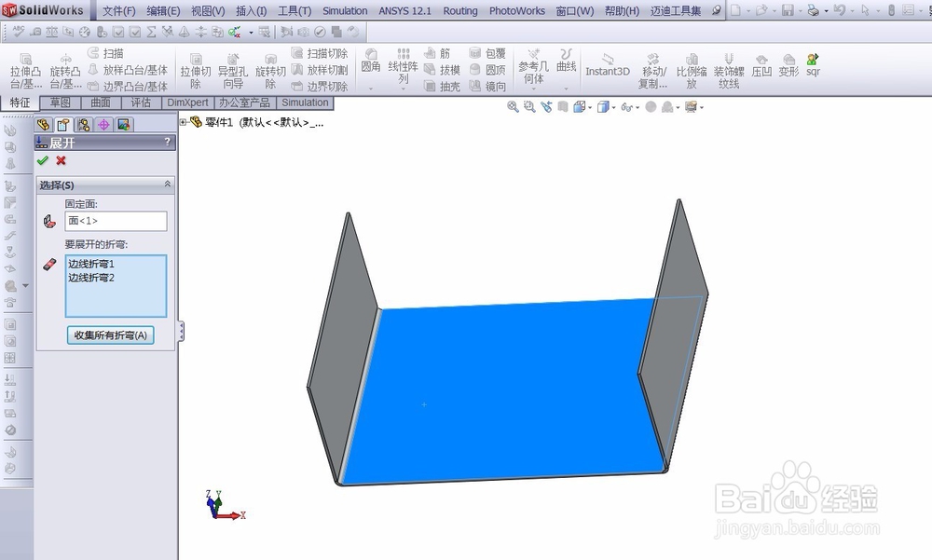932x560 pixels.
Task: Click the zoom to fit icon
Action: tap(513, 107)
